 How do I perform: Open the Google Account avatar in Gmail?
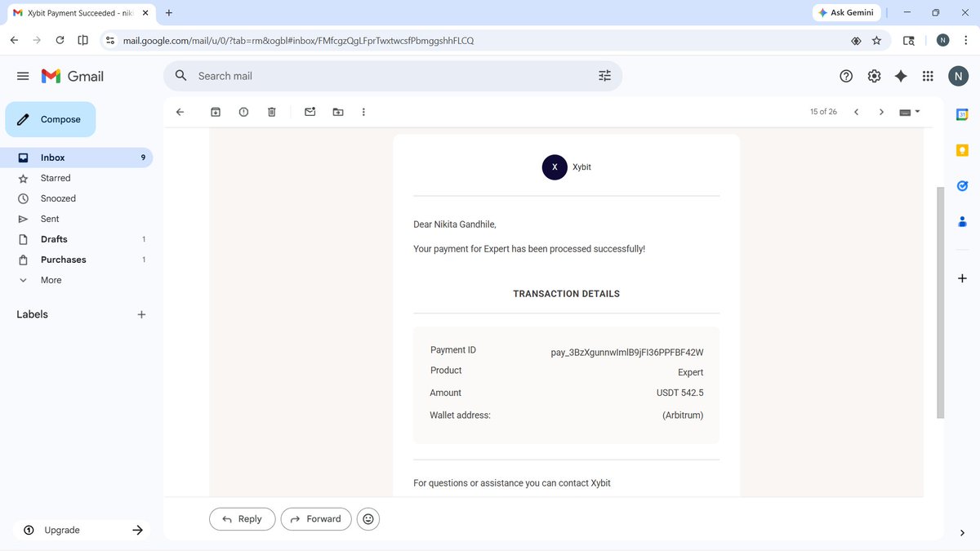click(x=958, y=76)
